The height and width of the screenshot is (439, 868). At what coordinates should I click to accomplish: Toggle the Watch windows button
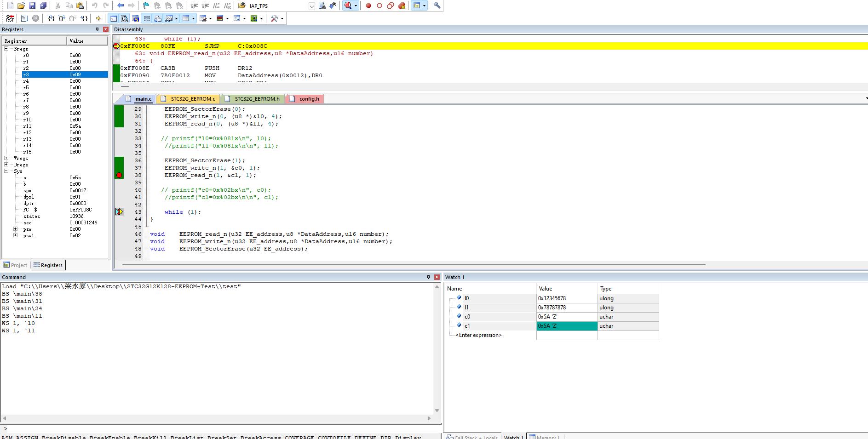169,18
